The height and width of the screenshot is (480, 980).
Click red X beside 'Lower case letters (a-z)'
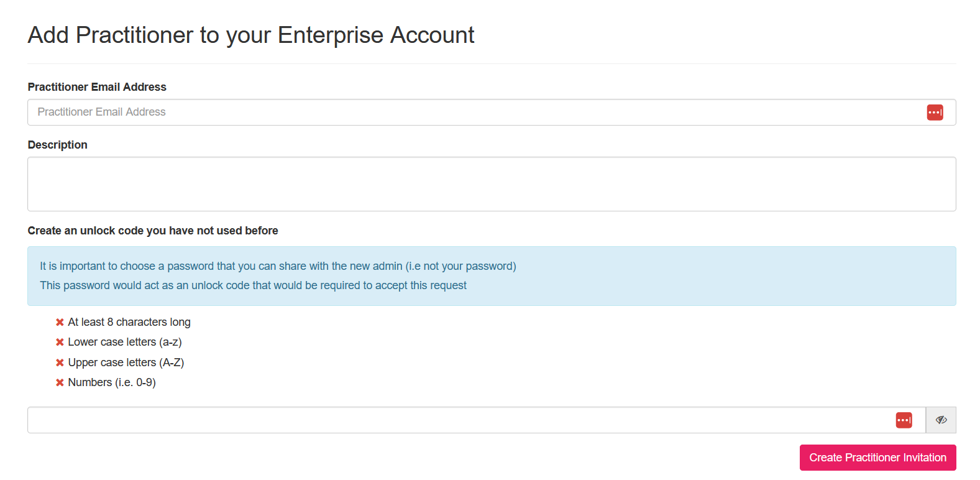point(59,341)
